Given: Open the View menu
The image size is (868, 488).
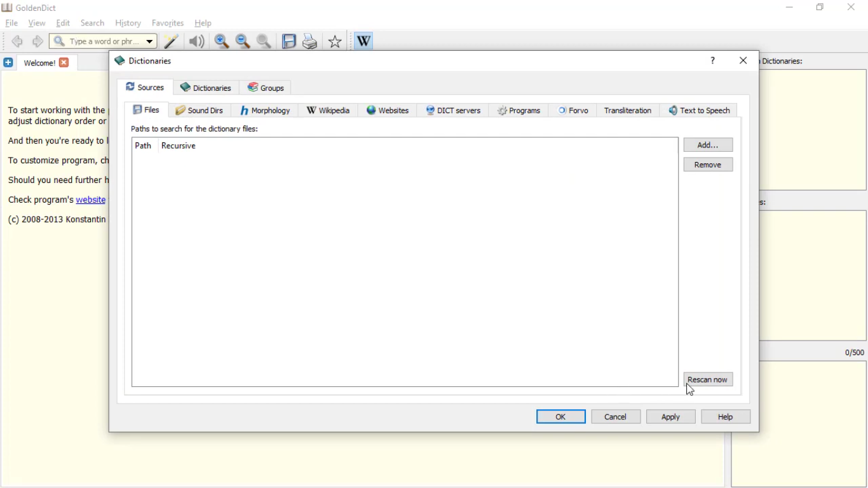Looking at the screenshot, I should 37,23.
